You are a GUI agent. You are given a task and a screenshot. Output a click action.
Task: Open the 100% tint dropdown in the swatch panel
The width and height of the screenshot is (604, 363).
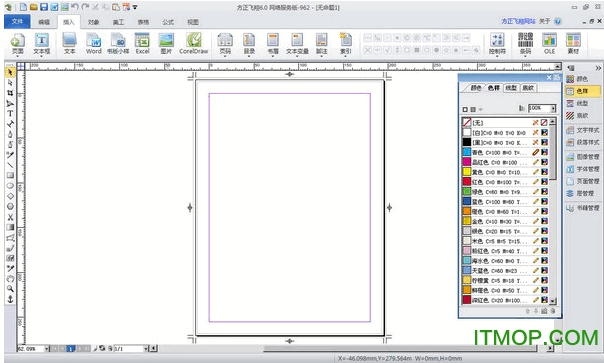pos(553,108)
